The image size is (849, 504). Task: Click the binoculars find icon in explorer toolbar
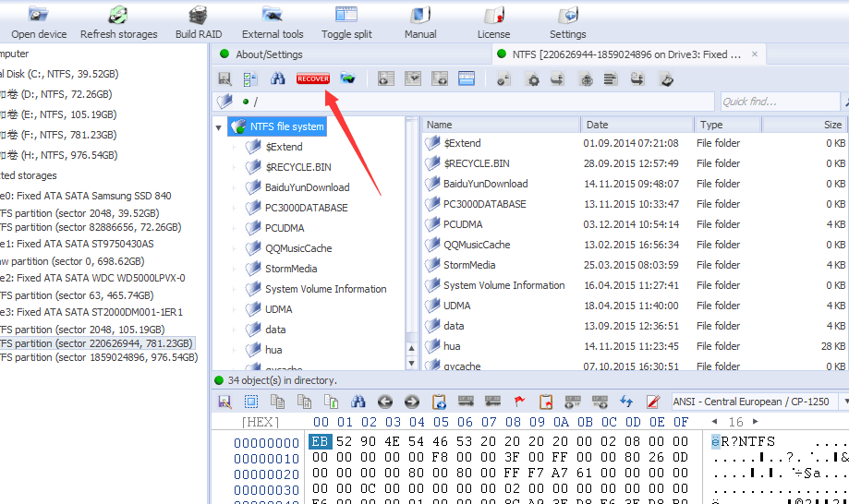click(277, 79)
